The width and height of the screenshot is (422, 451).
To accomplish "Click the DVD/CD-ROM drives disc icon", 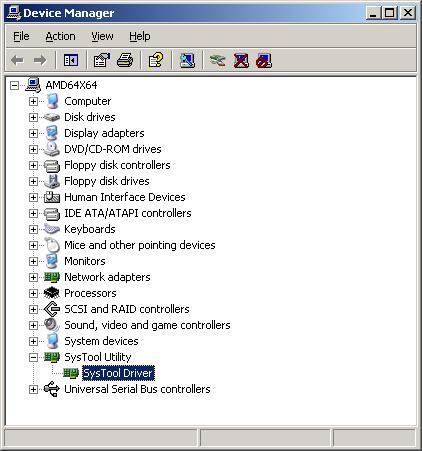I will point(52,149).
